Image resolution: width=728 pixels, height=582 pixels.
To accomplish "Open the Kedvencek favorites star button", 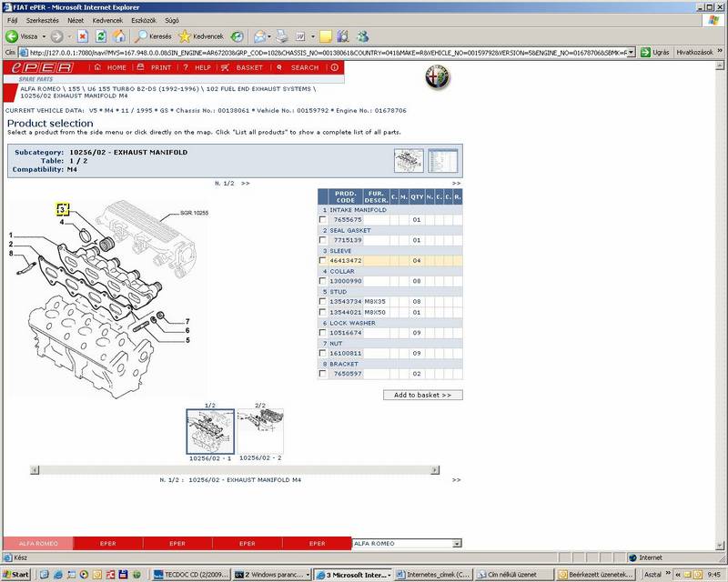I will [x=201, y=36].
